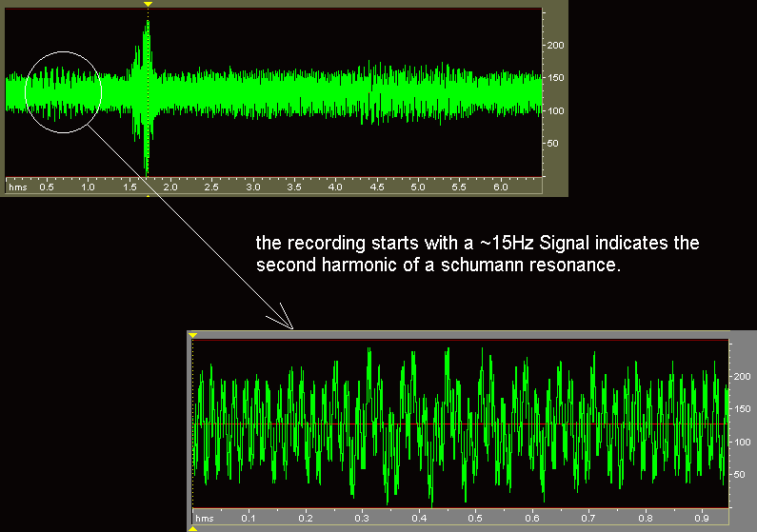Click the center line of the zoomed lower waveform
Screen dimensions: 757x532
coord(457,424)
